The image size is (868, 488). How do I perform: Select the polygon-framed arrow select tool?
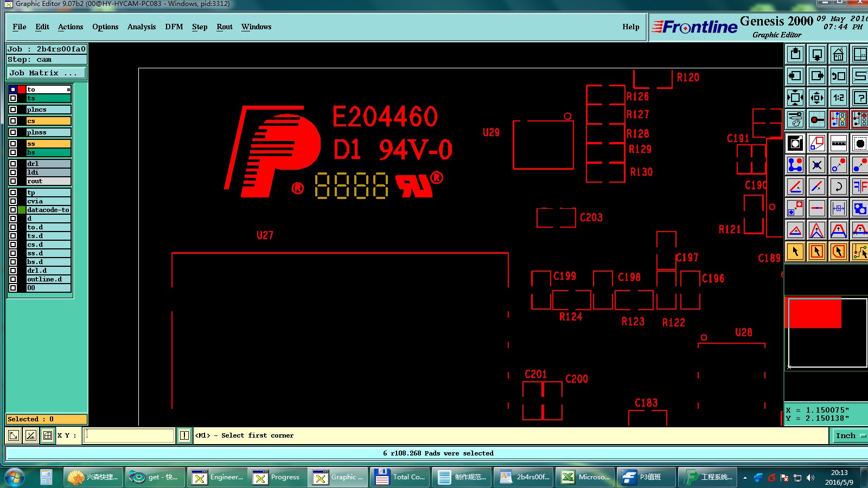click(x=839, y=252)
